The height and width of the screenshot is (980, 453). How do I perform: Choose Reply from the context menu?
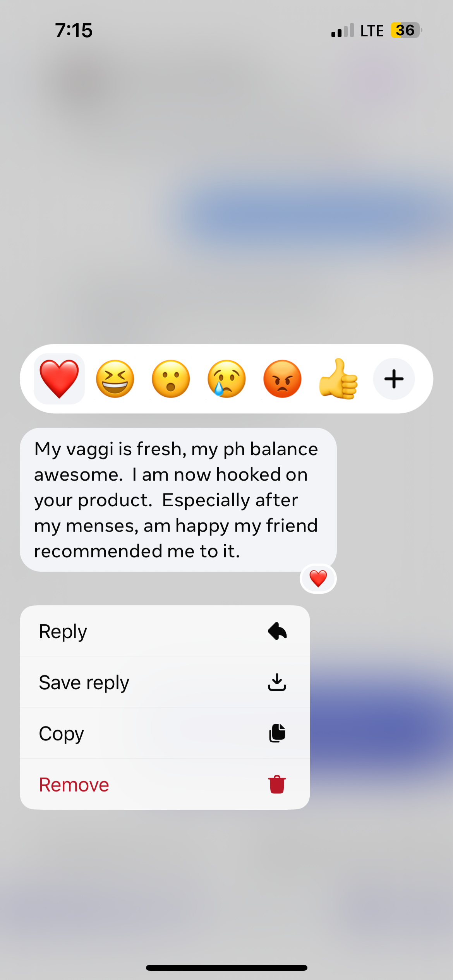165,631
